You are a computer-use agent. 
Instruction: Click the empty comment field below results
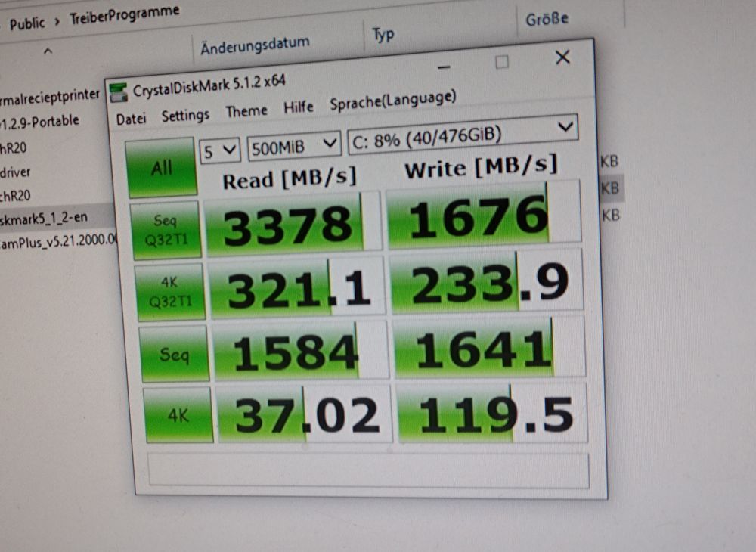click(368, 470)
